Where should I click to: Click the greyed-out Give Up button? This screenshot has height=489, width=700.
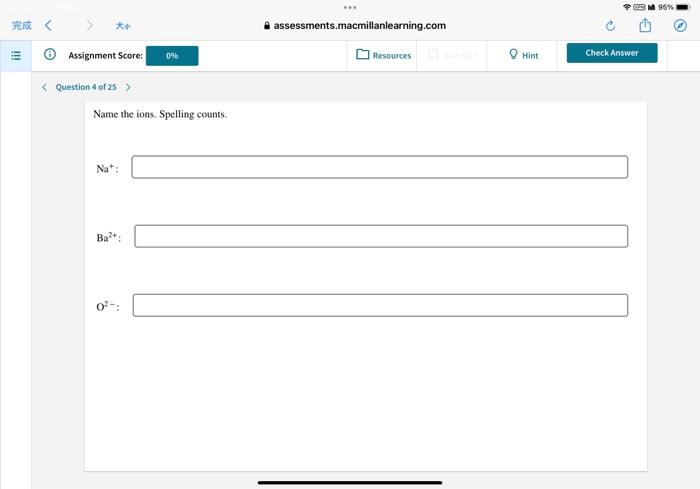click(452, 55)
